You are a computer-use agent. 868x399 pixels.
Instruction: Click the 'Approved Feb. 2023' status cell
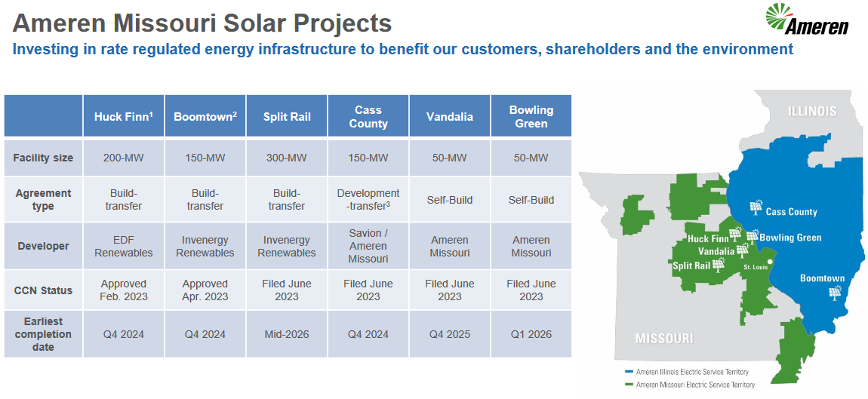click(124, 290)
